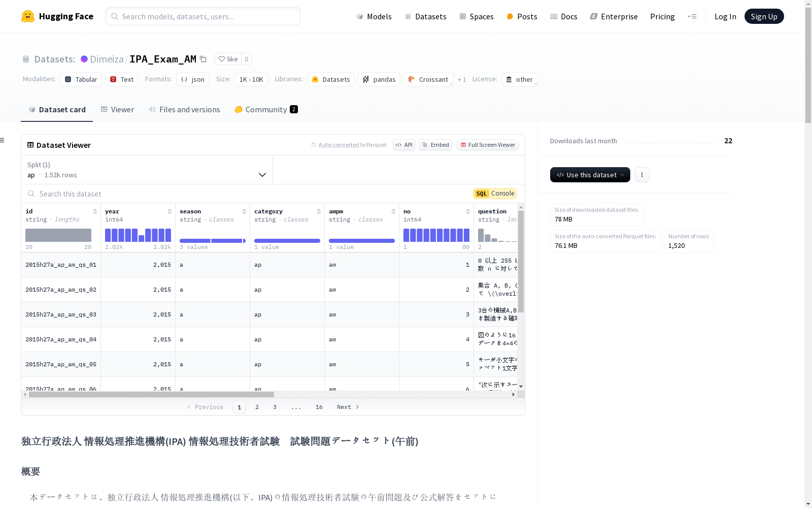Viewport: 812px width, 508px height.
Task: Like the IPA_Exam_AM dataset
Action: [x=228, y=59]
